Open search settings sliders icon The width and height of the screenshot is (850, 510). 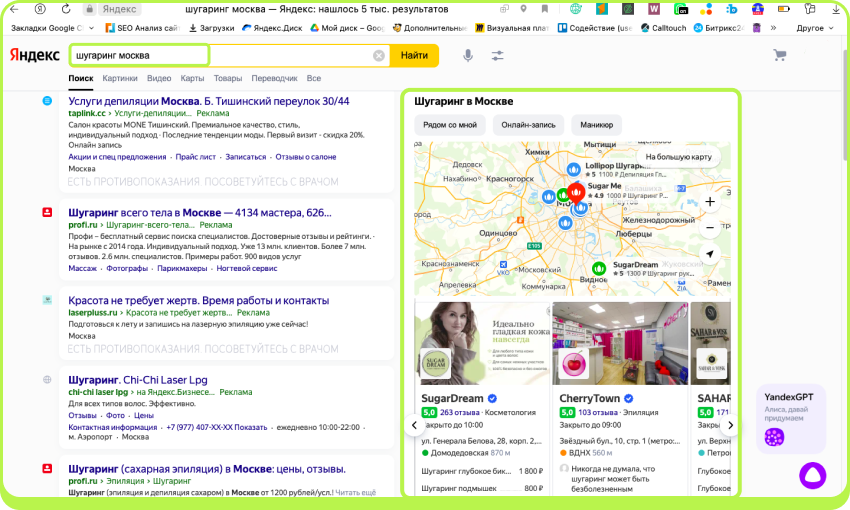(x=497, y=55)
